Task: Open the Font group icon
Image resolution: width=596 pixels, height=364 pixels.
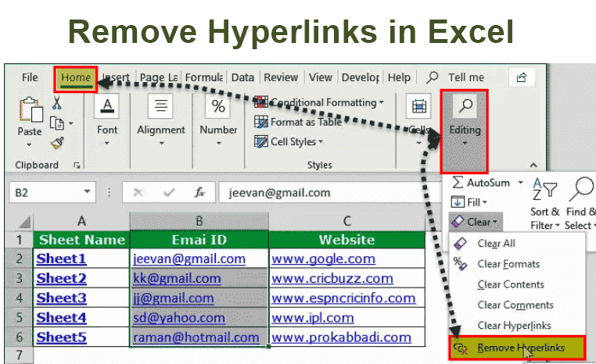Action: [107, 106]
